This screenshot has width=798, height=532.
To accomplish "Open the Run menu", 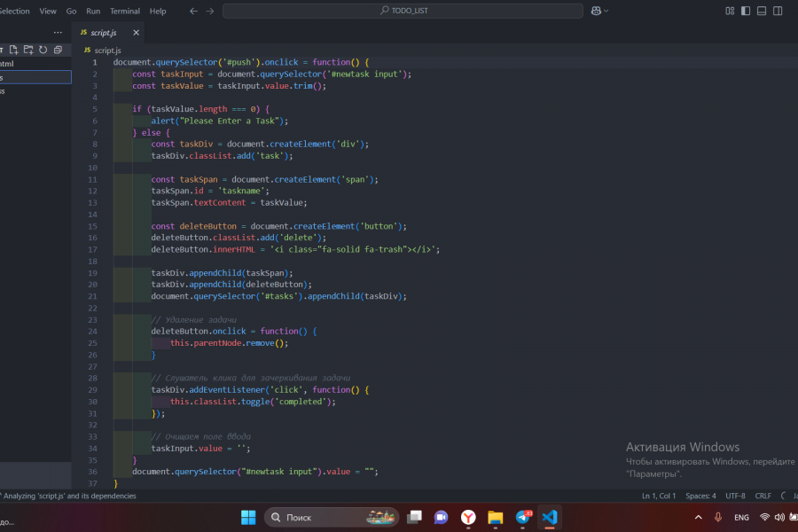I will (x=93, y=11).
